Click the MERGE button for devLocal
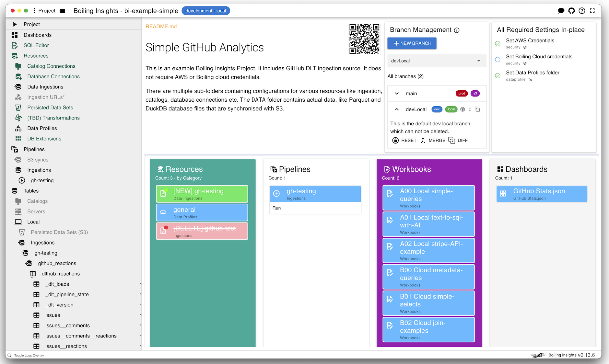This screenshot has width=609, height=364. (x=433, y=140)
